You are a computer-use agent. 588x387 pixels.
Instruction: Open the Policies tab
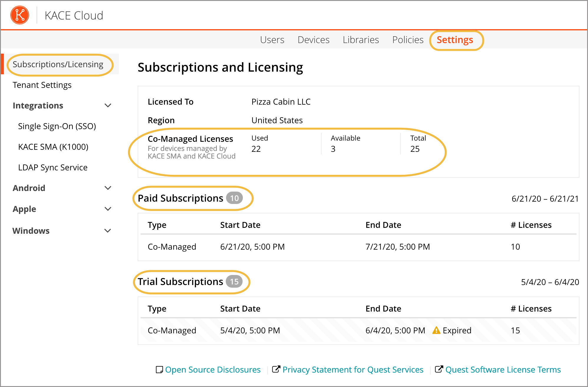[x=408, y=40]
